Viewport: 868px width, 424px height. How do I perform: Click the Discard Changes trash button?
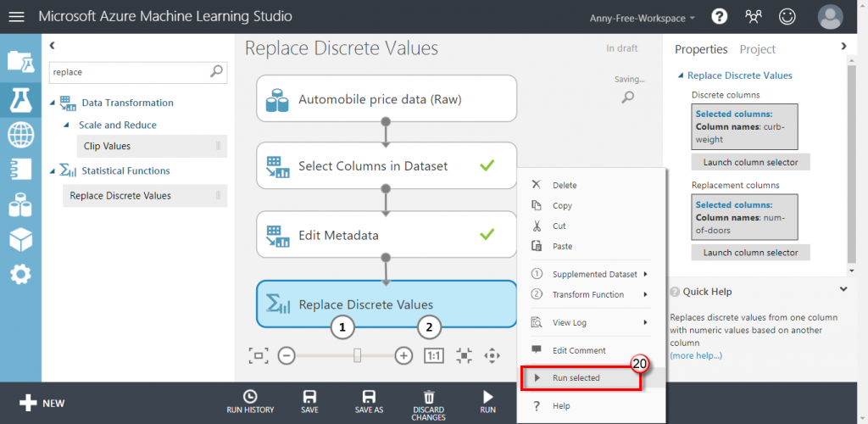[x=429, y=402]
